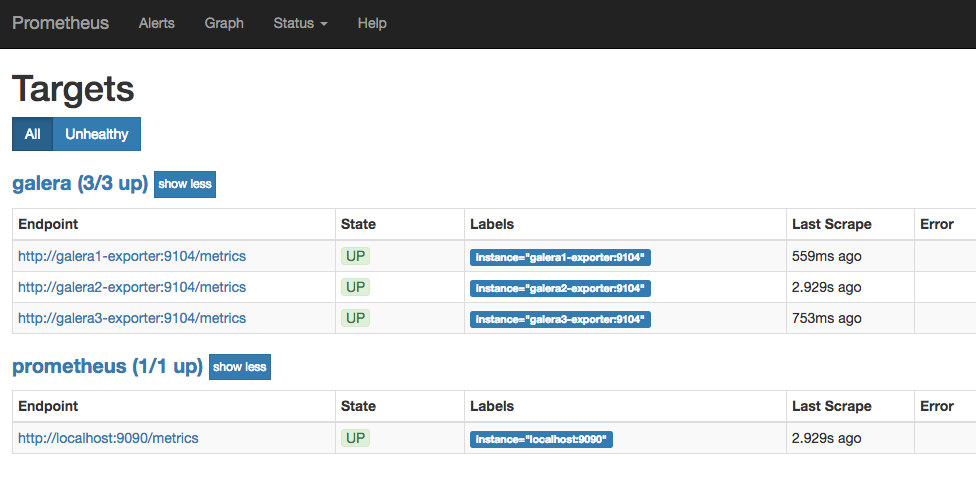Image resolution: width=976 pixels, height=480 pixels.
Task: Click the galera (3/3 up) heading
Action: pyautogui.click(x=80, y=184)
